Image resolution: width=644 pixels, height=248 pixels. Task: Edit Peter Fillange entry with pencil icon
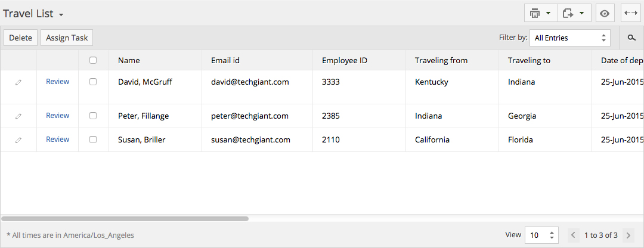(x=18, y=116)
